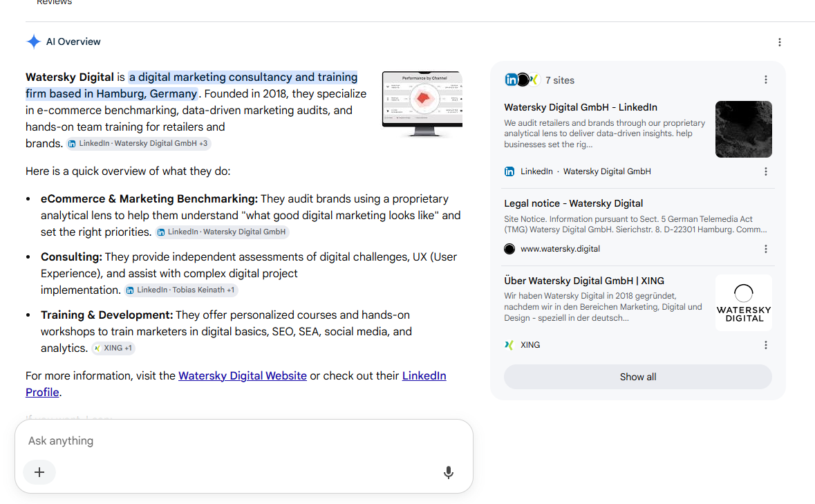This screenshot has width=815, height=504.
Task: Click the LinkedIn favicon beside Watersky Digital GmbH source
Action: [509, 171]
